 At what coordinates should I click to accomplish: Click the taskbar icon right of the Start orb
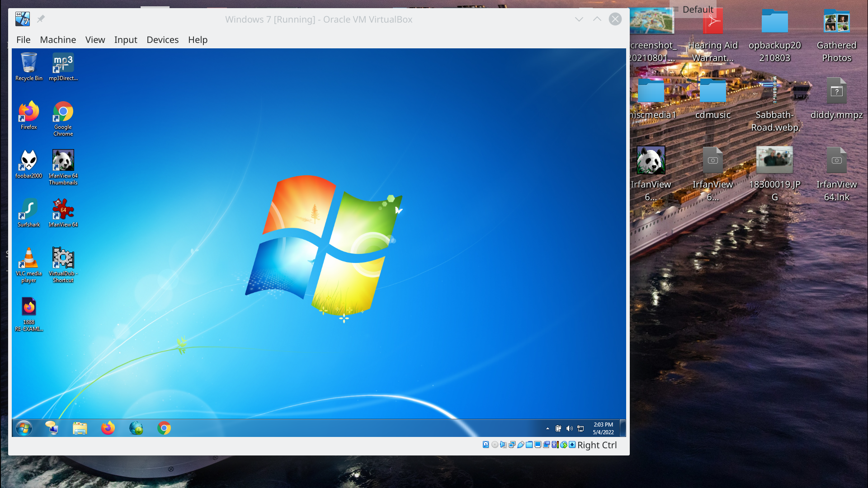tap(52, 428)
